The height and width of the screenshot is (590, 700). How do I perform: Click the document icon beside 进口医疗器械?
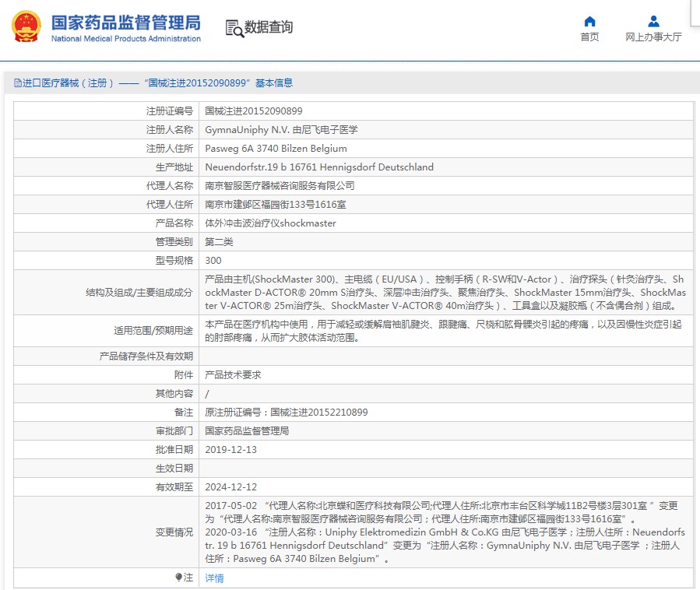click(18, 83)
